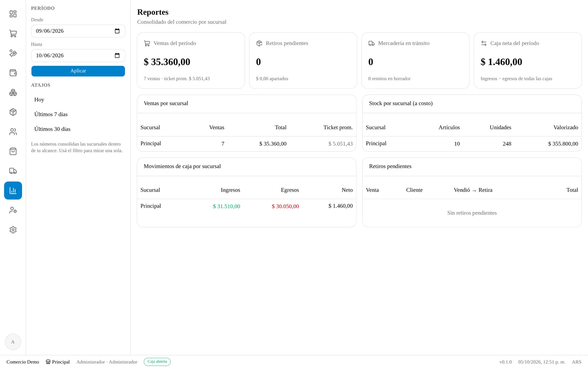Click the Artículos column header
Screen dimensions: 588x368
tap(449, 127)
